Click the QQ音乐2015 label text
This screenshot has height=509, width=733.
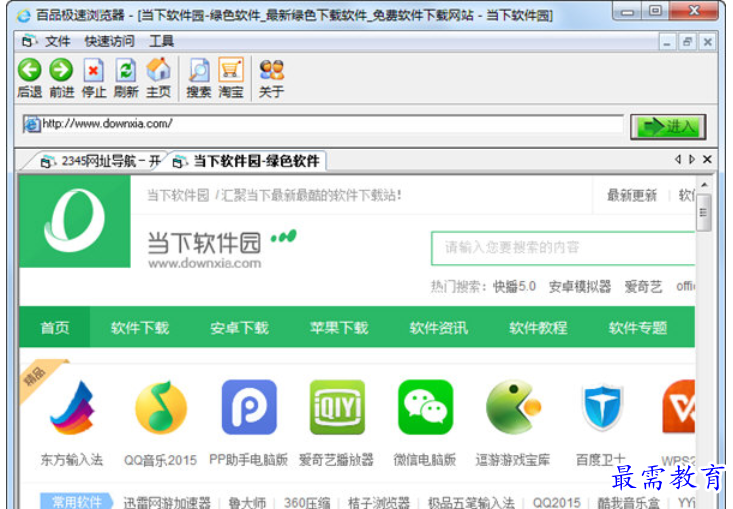click(x=160, y=460)
